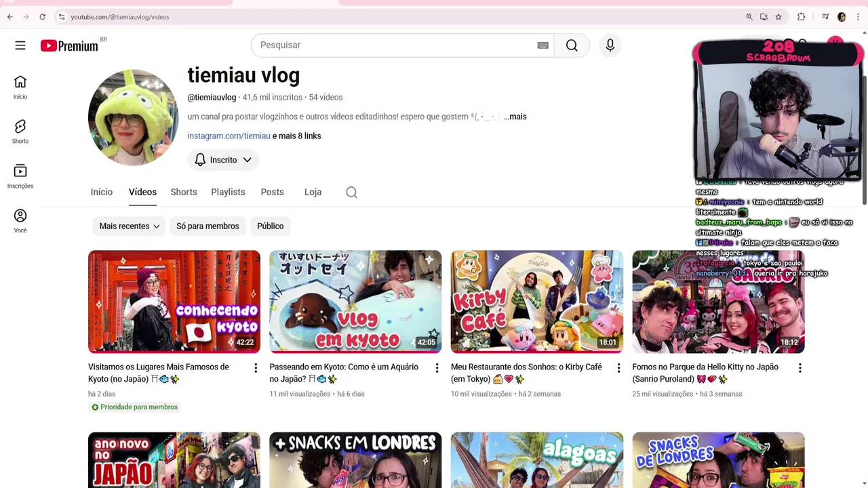
Task: Click the browser address bar URL
Action: click(x=120, y=17)
